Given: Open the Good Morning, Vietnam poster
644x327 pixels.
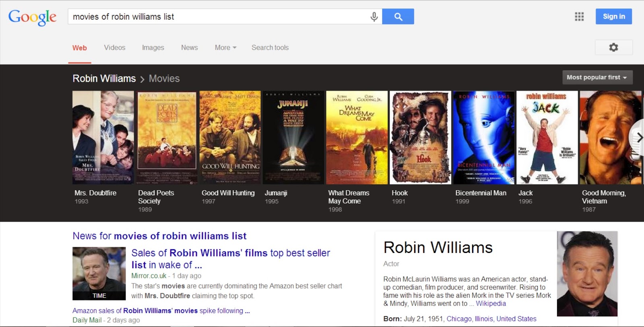Looking at the screenshot, I should point(611,138).
